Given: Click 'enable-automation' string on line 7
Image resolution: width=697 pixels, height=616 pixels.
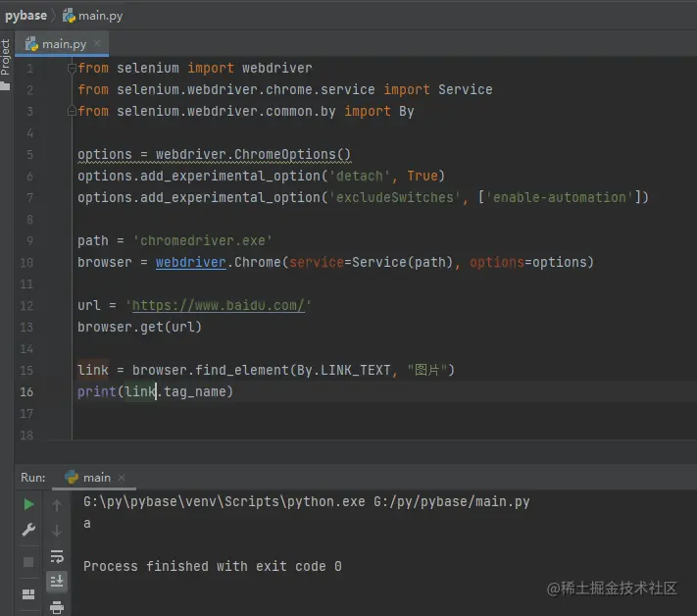Looking at the screenshot, I should (x=559, y=197).
